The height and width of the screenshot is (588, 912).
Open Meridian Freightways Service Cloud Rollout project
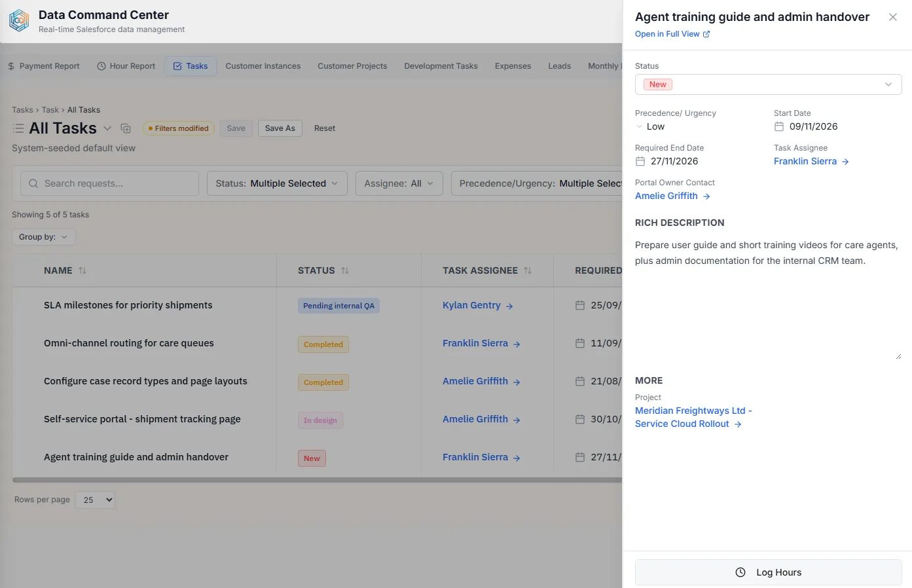click(x=693, y=417)
